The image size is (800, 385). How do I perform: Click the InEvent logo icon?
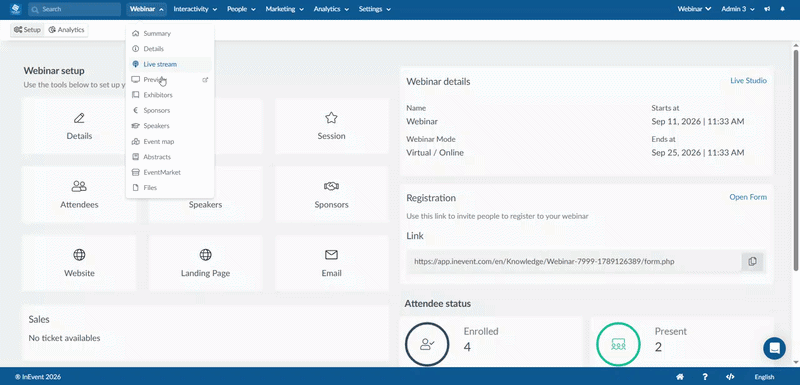[x=15, y=9]
